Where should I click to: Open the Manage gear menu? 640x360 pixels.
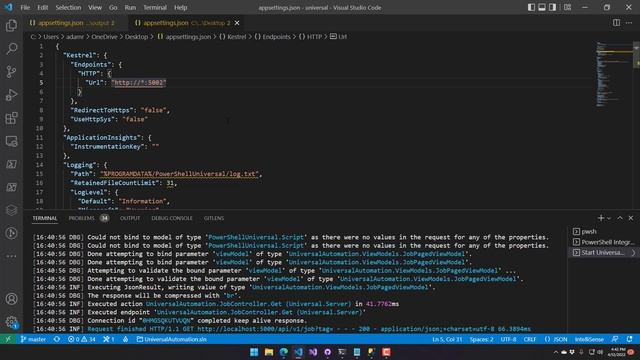(x=11, y=322)
